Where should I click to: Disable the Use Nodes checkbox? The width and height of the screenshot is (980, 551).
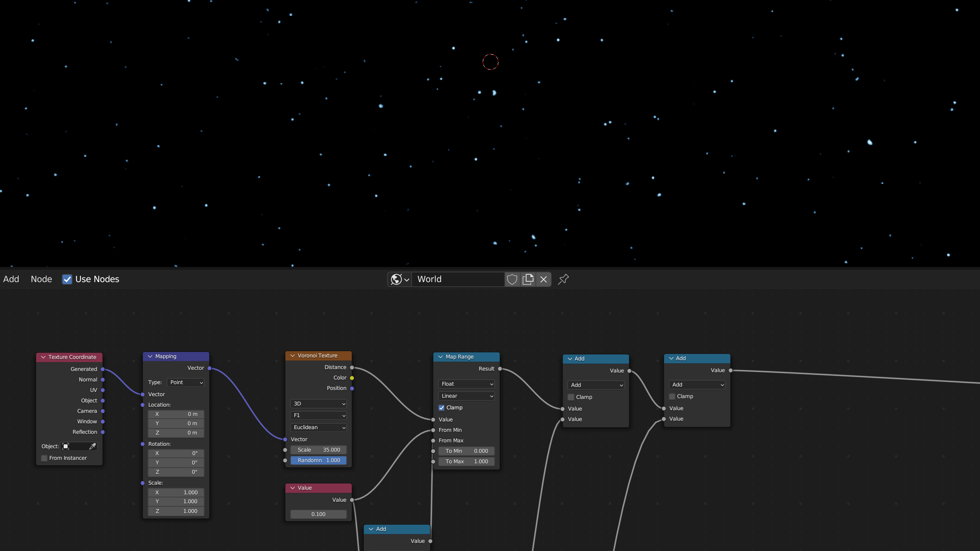pos(67,279)
